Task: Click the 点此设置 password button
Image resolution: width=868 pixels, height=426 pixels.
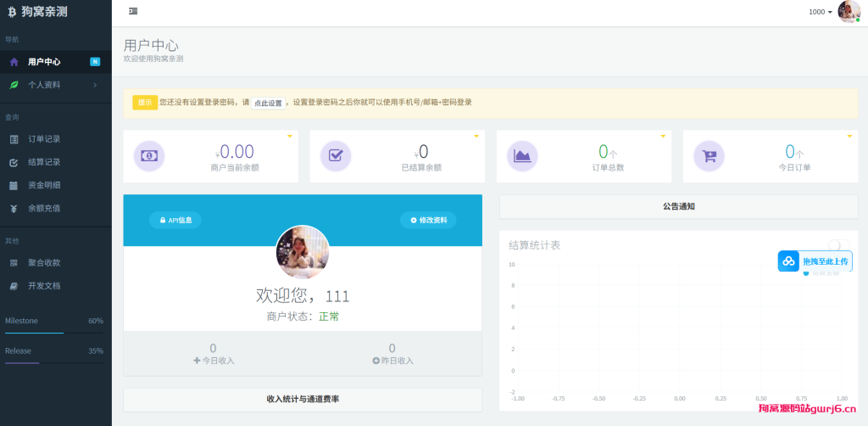Action: (x=269, y=103)
